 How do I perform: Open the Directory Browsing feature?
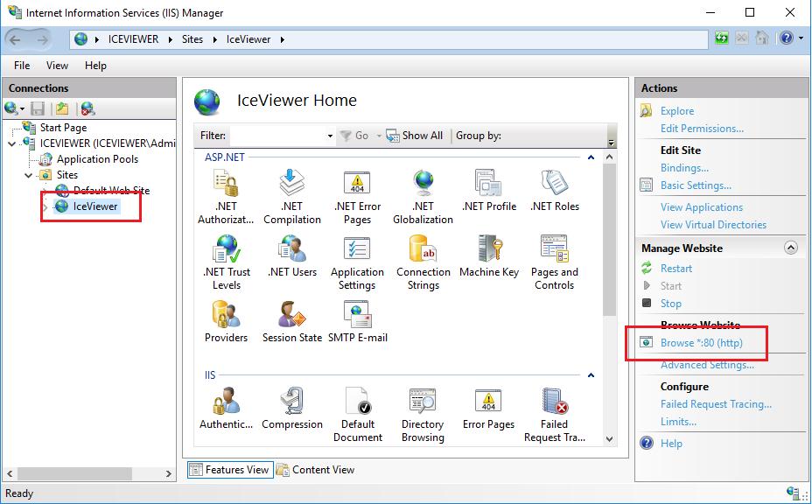(x=423, y=415)
